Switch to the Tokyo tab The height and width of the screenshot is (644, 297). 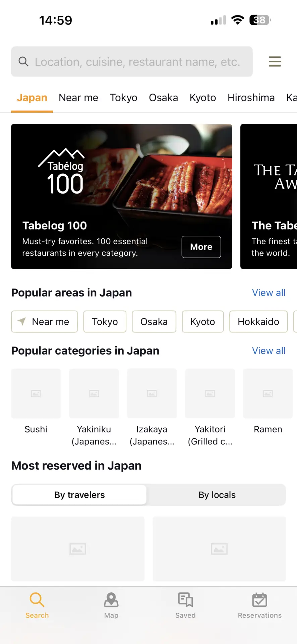point(123,98)
